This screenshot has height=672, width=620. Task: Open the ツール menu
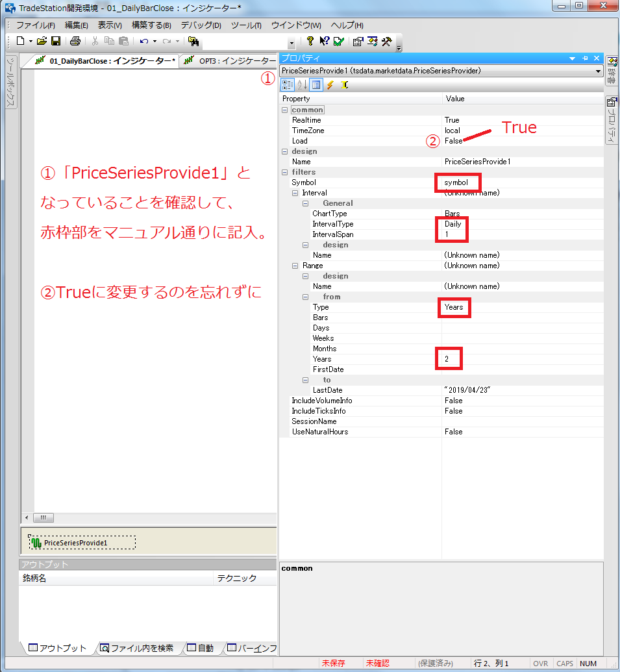pyautogui.click(x=246, y=25)
